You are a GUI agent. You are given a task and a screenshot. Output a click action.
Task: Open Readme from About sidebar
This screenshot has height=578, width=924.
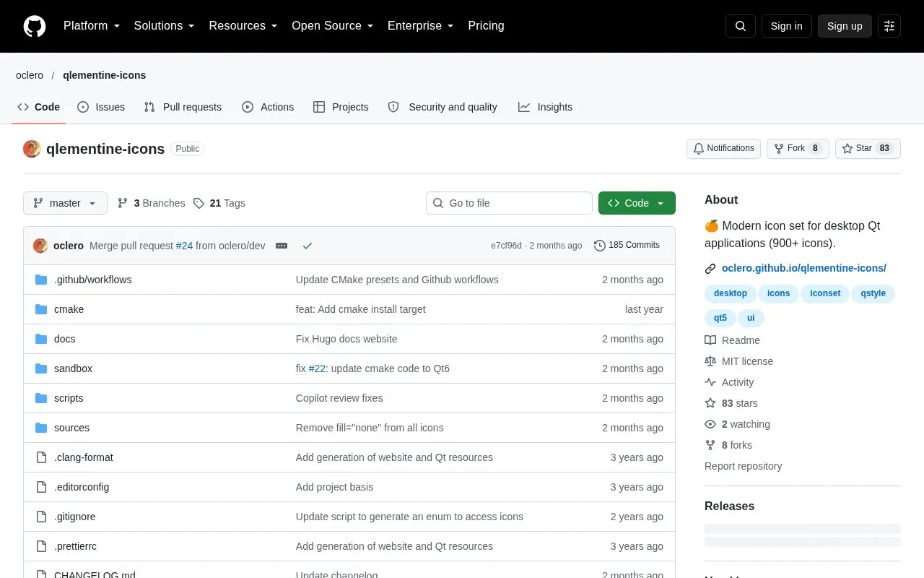732,340
